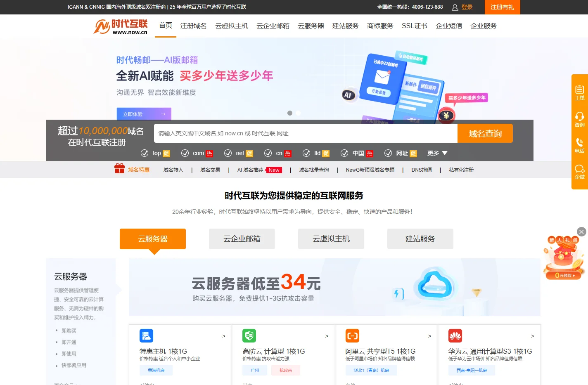Open the SSL证书 nav menu
This screenshot has width=588, height=385.
click(x=415, y=26)
